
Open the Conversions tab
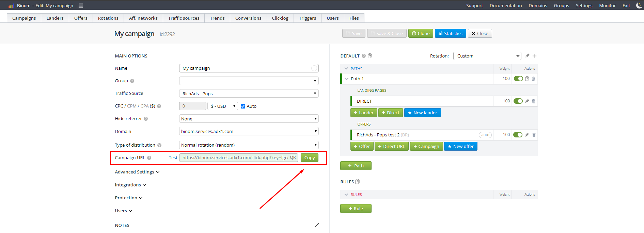click(248, 18)
